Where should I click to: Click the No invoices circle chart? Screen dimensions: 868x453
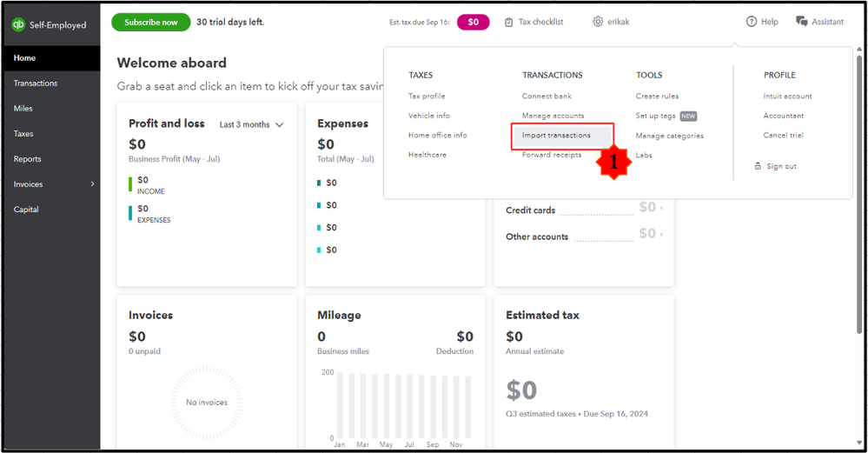click(207, 402)
